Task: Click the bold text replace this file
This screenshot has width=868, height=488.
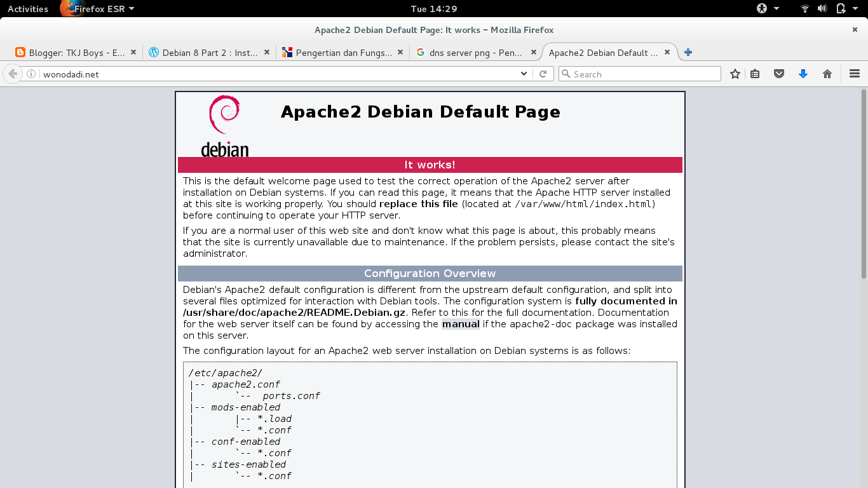Action: (418, 204)
